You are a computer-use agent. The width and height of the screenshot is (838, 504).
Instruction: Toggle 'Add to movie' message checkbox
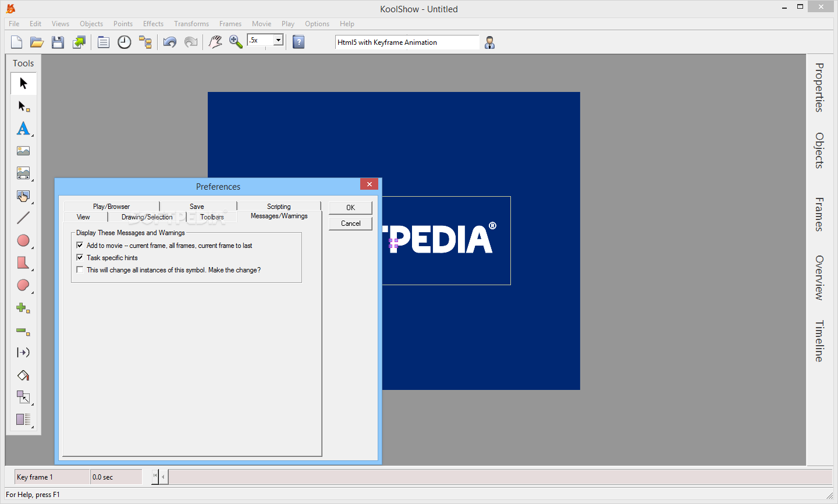80,246
